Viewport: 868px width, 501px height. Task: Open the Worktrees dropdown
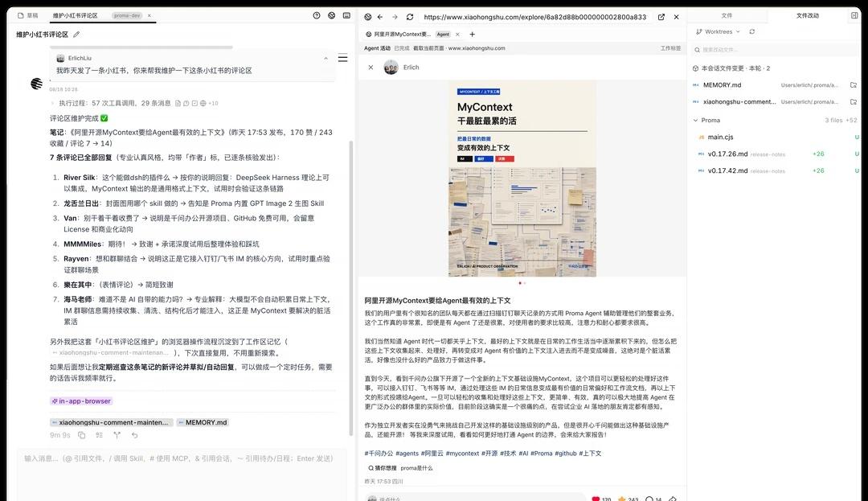[718, 31]
